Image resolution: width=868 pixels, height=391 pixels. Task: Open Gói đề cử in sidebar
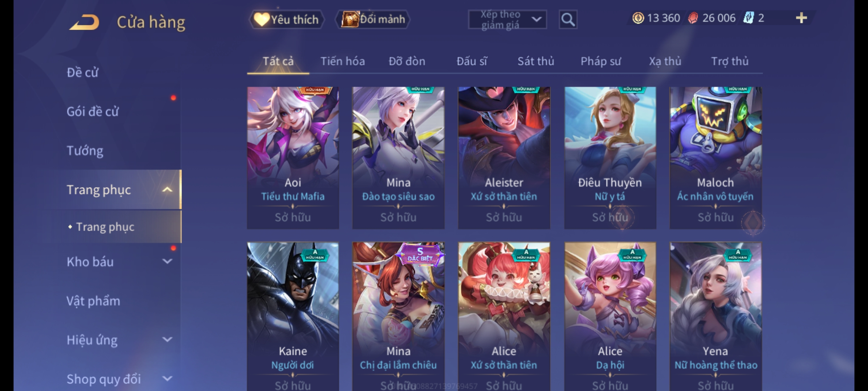coord(93,112)
